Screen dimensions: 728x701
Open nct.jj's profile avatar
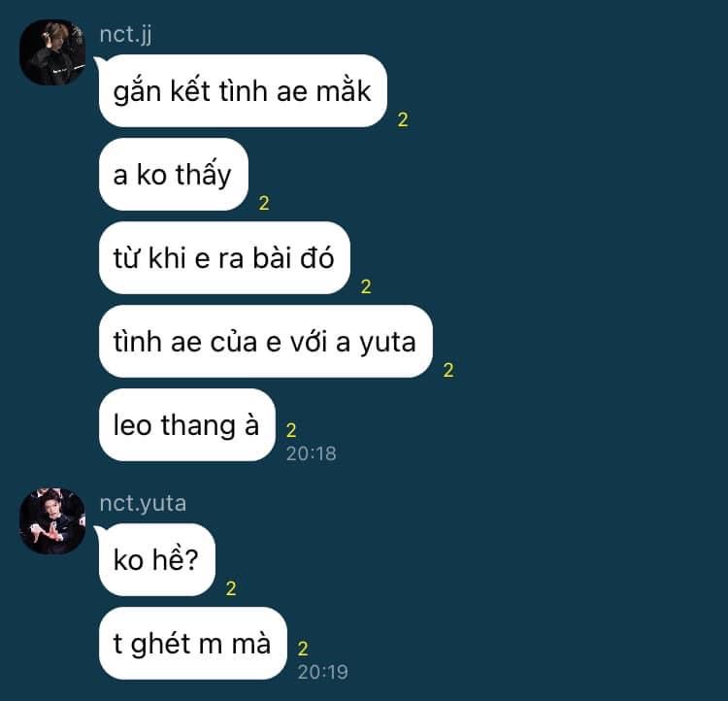coord(52,52)
